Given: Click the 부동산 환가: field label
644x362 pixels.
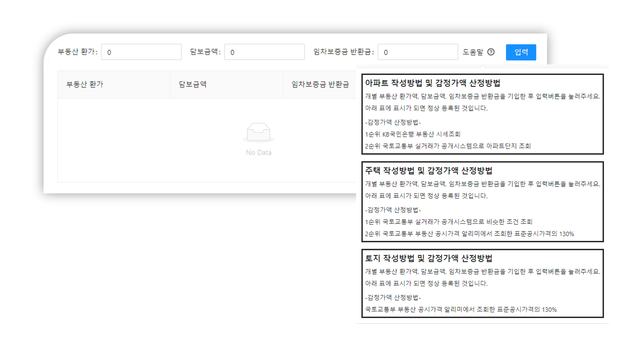Looking at the screenshot, I should [78, 52].
